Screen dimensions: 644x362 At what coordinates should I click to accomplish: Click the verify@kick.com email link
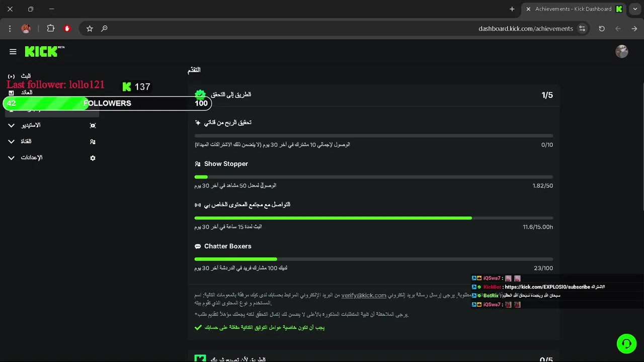point(364,295)
